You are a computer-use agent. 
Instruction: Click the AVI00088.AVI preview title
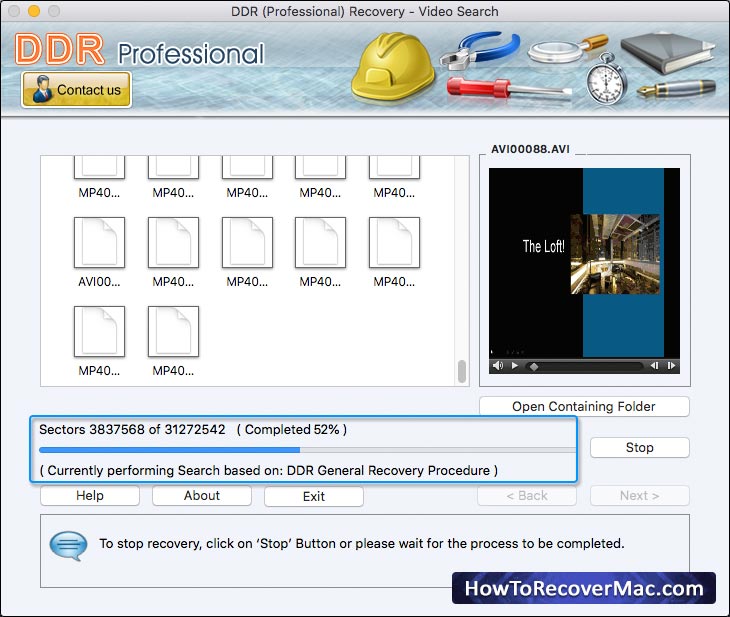click(x=530, y=149)
